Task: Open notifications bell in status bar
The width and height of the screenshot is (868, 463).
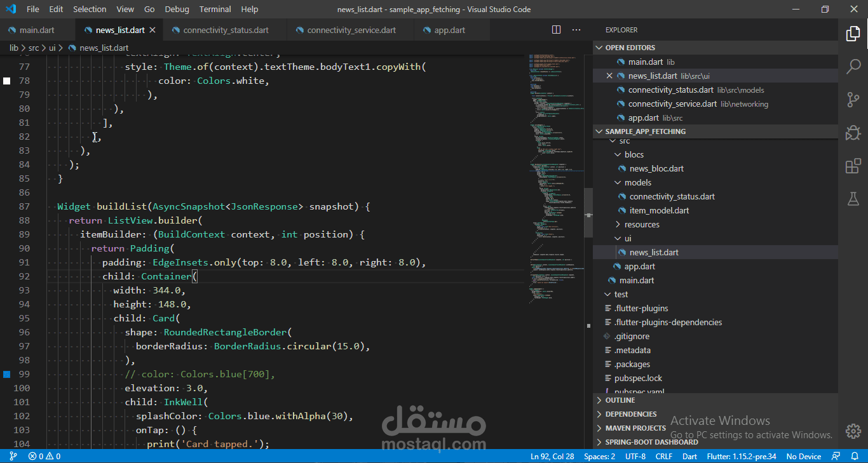Action: point(855,456)
